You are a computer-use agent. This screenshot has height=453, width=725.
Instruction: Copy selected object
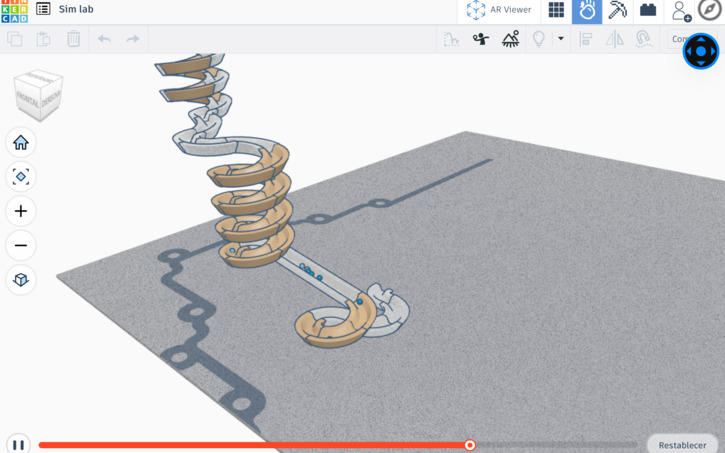coord(15,39)
